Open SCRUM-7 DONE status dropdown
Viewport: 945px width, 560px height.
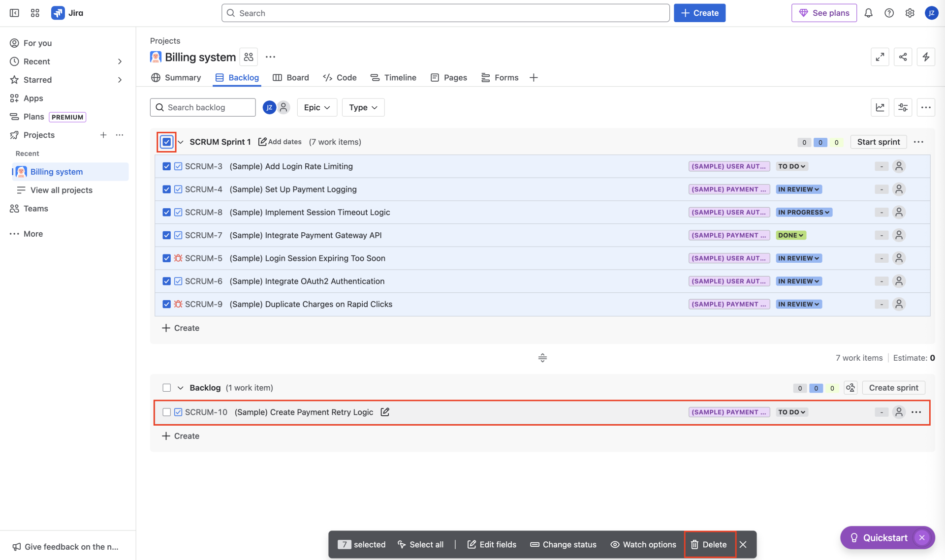point(790,235)
